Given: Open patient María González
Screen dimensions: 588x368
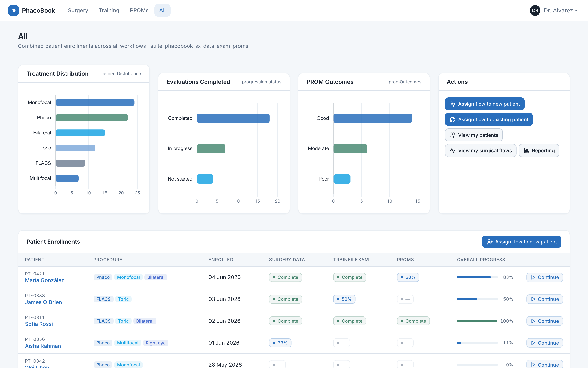Looking at the screenshot, I should click(45, 280).
